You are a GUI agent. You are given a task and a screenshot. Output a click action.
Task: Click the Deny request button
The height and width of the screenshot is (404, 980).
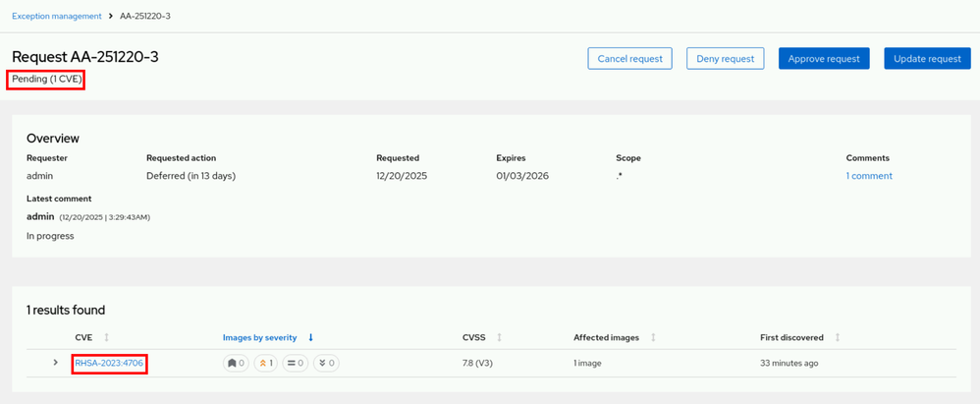pos(725,58)
